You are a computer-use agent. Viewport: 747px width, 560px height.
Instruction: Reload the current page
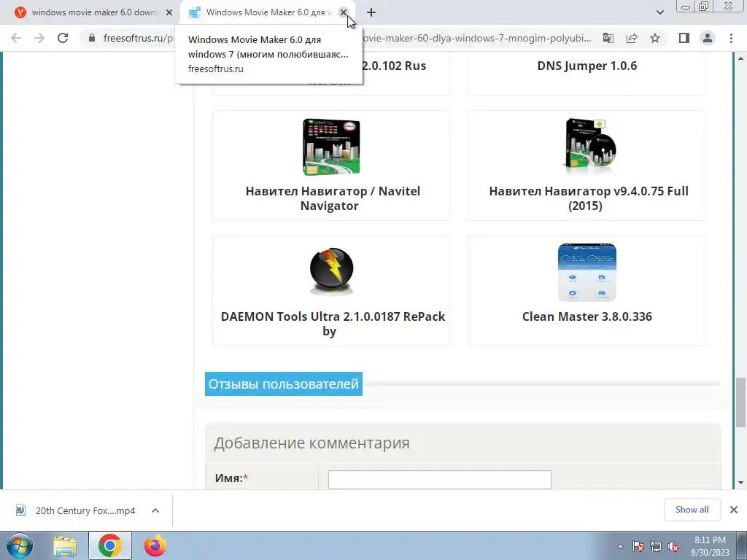pyautogui.click(x=63, y=38)
